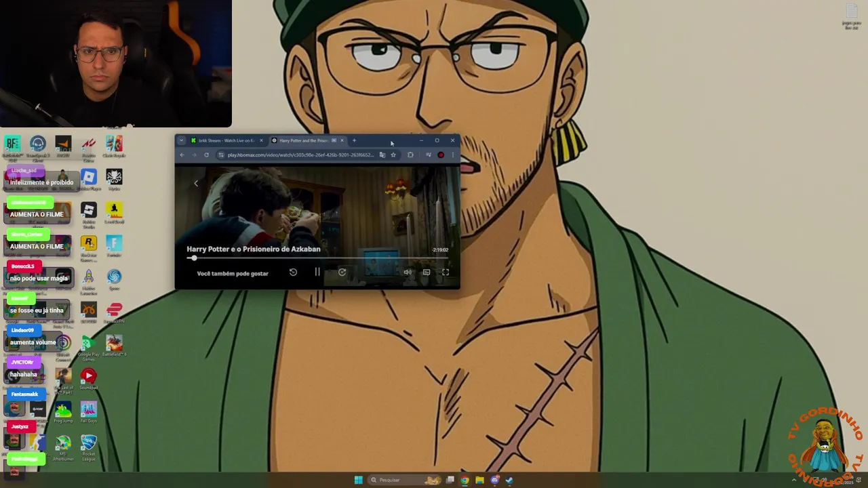This screenshot has height=488, width=868.
Task: Click 'infelizmente é proibido' chat message
Action: pos(41,183)
